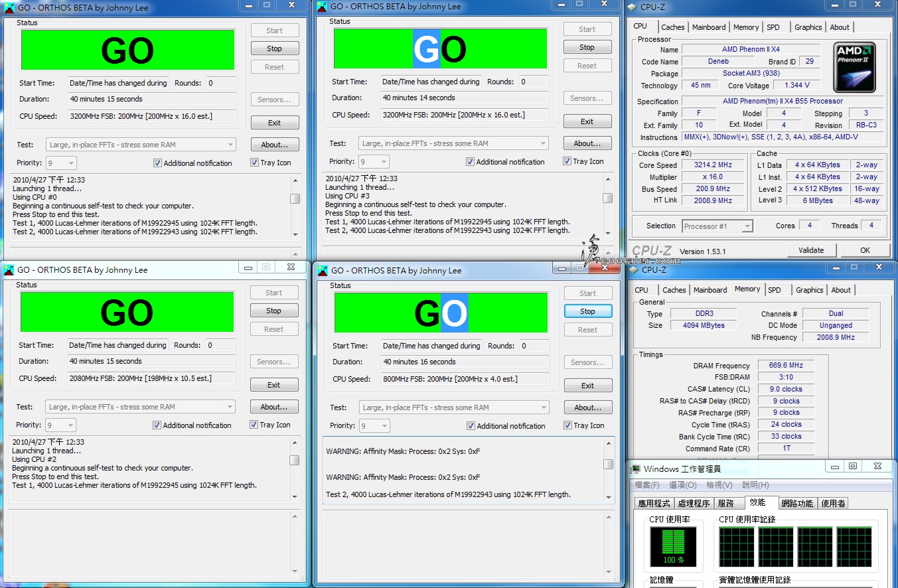Image resolution: width=898 pixels, height=588 pixels.
Task: Open the Priority dropdown in the CPU #3 ORTHOS window
Action: click(x=374, y=161)
